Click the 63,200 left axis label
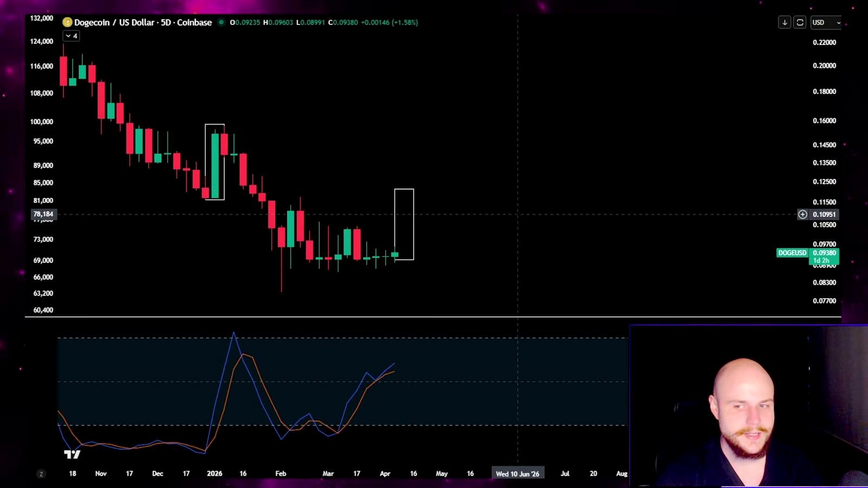868x488 pixels. pos(43,293)
